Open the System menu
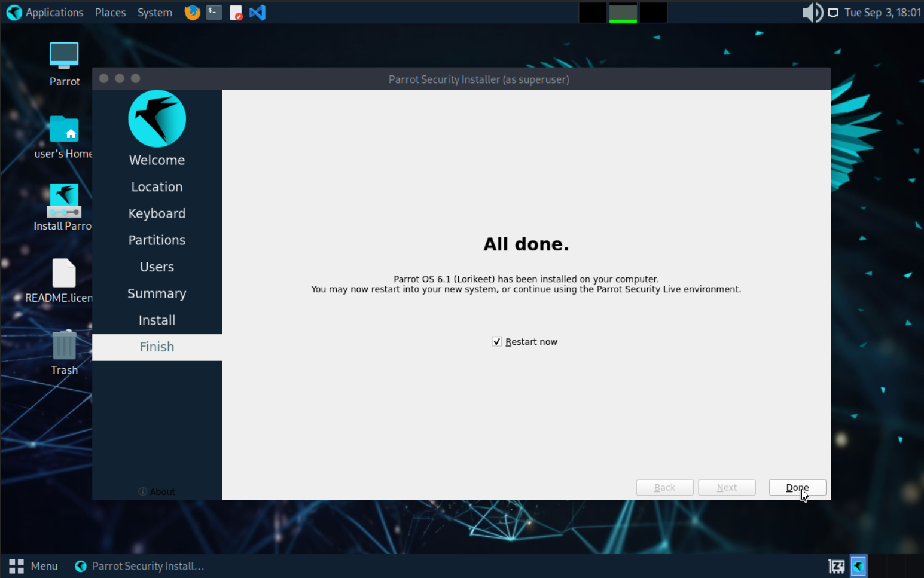The image size is (924, 578). (x=154, y=13)
